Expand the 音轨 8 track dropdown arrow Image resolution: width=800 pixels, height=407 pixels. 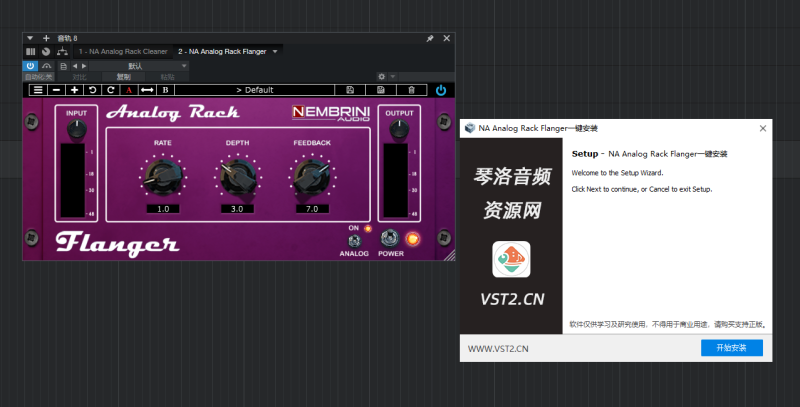(x=31, y=38)
